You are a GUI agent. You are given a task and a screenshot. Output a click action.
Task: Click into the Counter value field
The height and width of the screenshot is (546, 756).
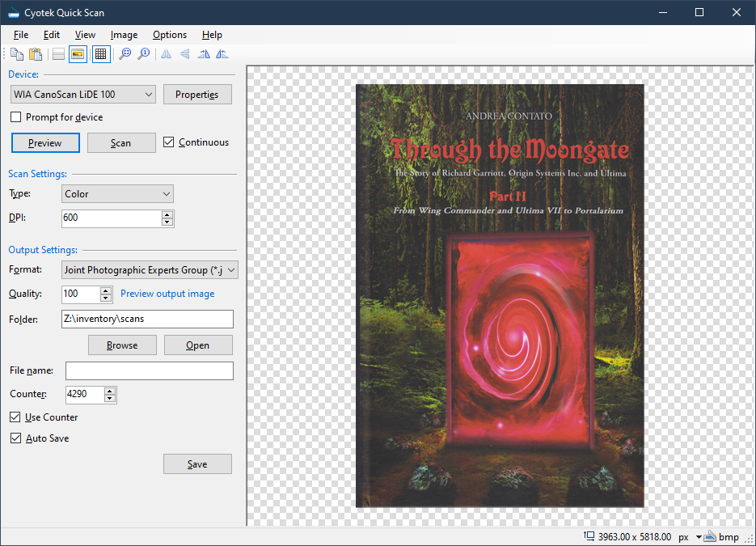(x=85, y=395)
